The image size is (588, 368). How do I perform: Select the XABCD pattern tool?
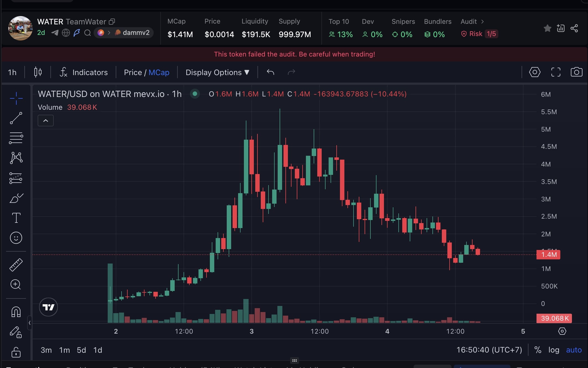coord(16,158)
